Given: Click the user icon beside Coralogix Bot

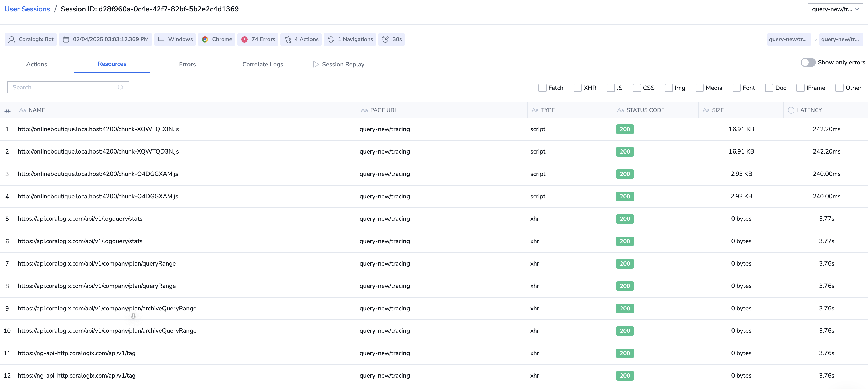Looking at the screenshot, I should [x=12, y=39].
